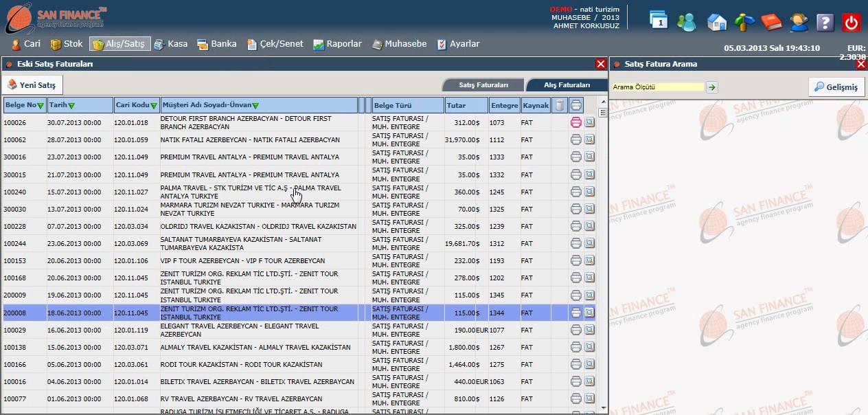Open the Çek/Senet menu
Screen dimensions: 868x415
pos(275,43)
